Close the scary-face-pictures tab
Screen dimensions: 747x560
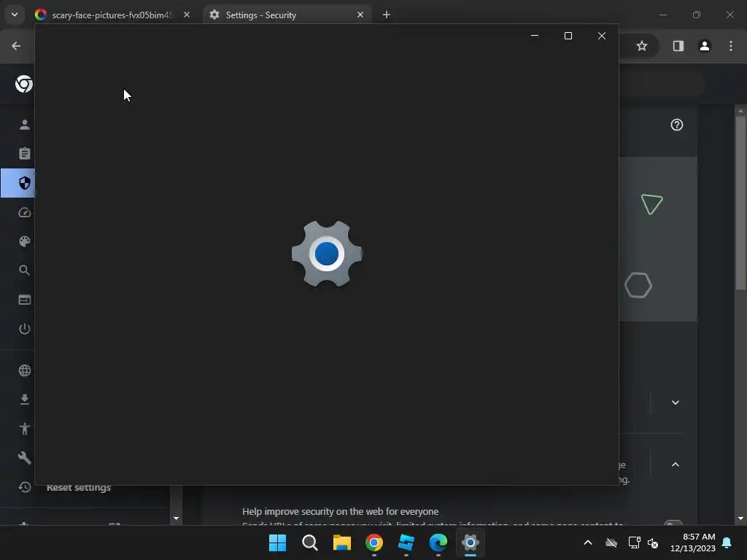(x=187, y=15)
